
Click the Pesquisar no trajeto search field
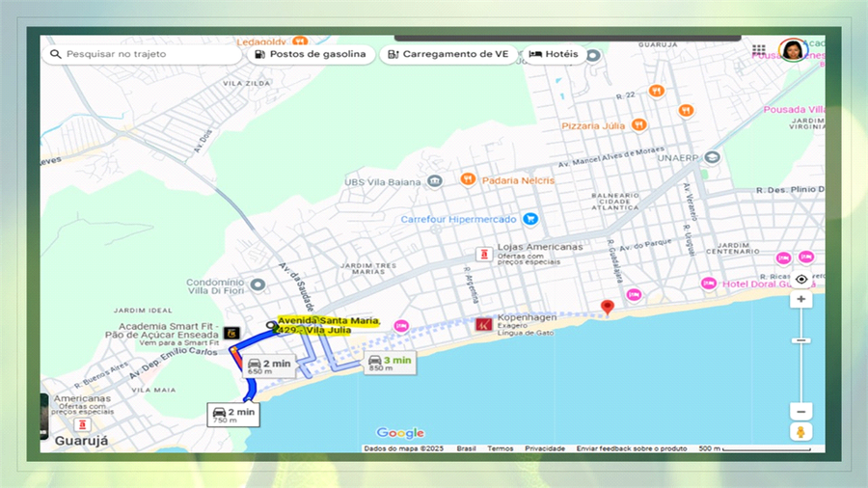(x=145, y=54)
